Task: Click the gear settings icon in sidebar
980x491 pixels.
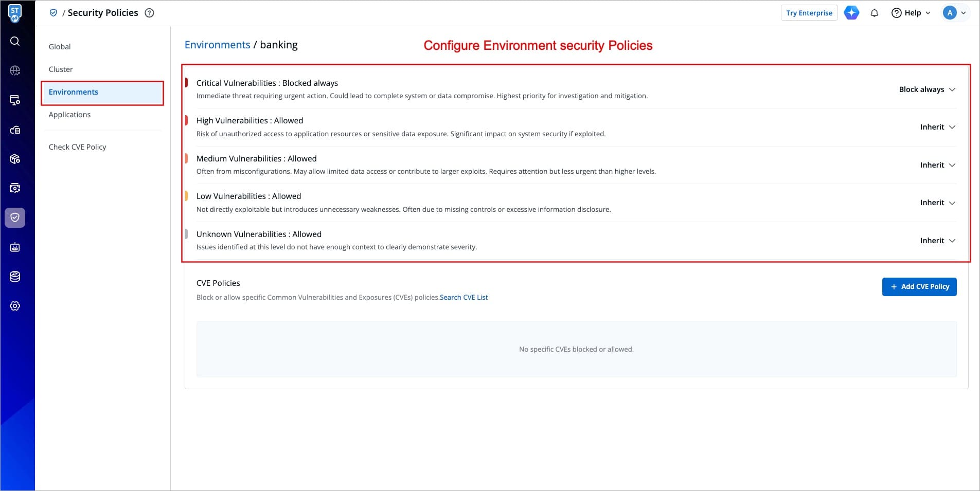Action: coord(15,306)
